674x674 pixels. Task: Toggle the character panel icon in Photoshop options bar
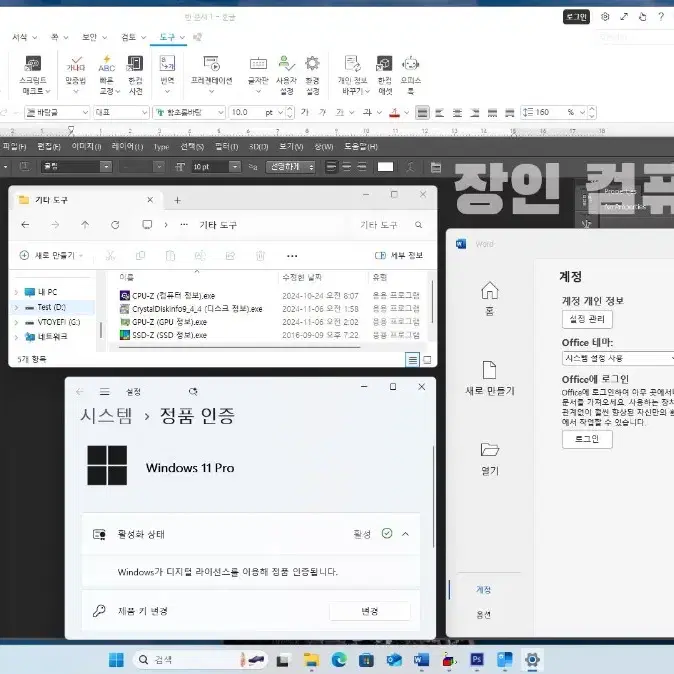tap(436, 167)
